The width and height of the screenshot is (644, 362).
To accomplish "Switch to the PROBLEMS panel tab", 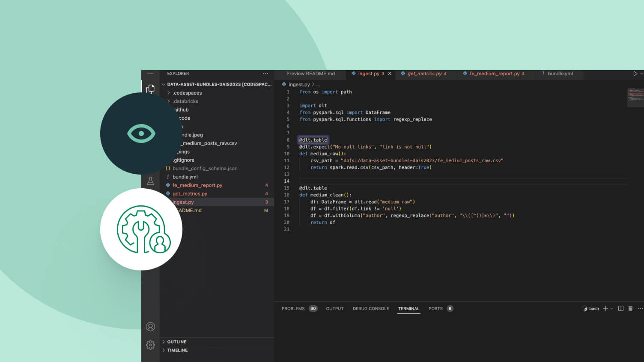I will point(293,309).
